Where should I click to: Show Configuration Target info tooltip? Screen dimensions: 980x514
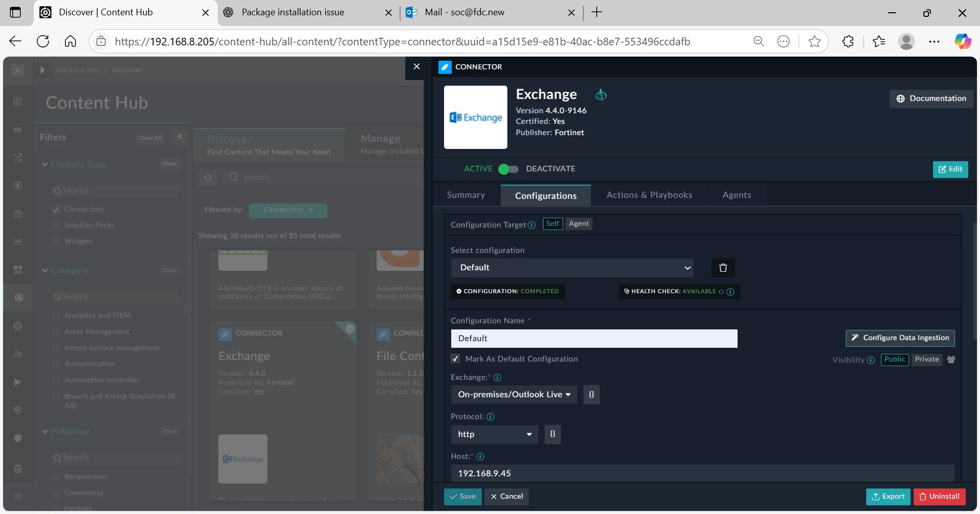point(532,225)
